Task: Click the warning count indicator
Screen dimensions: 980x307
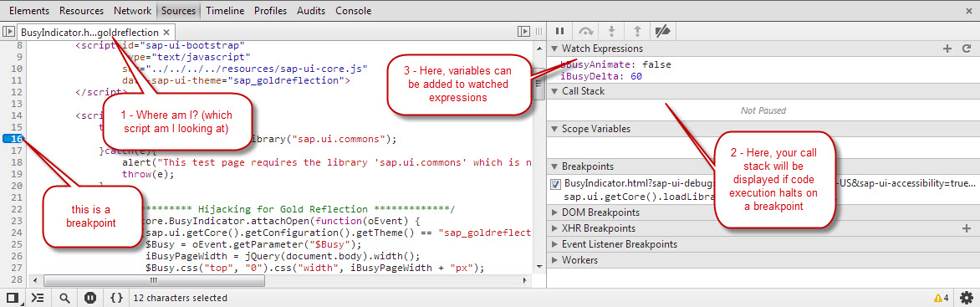Action: [942, 298]
